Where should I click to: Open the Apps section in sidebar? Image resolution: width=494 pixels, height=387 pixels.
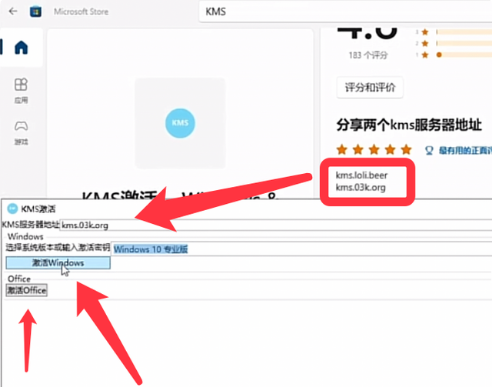point(21,90)
